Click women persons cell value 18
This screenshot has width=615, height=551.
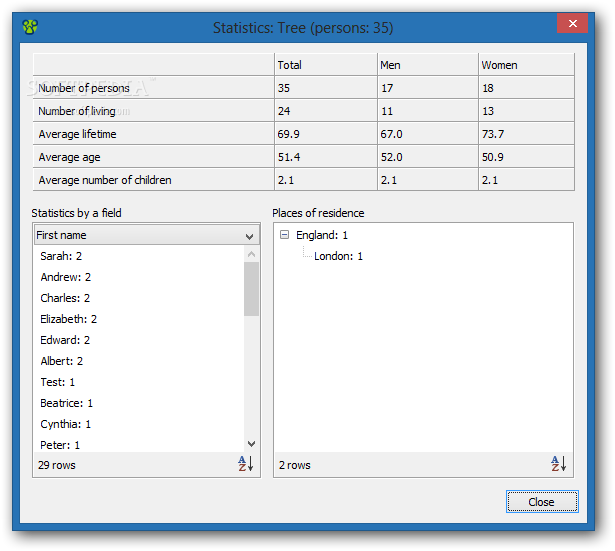click(526, 88)
